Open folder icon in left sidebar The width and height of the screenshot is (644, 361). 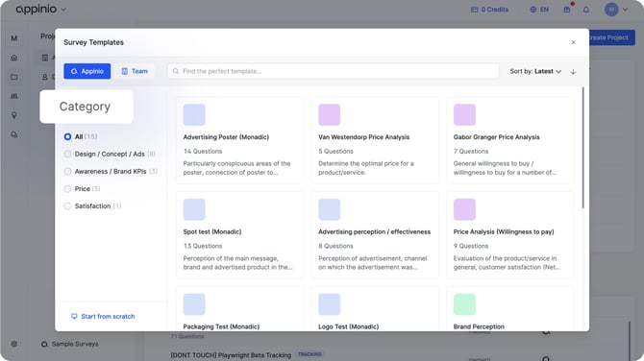coord(14,77)
